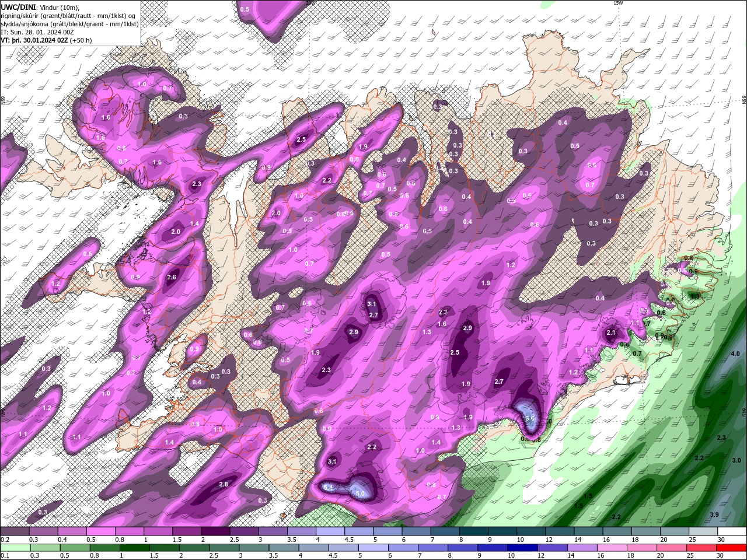Pick the purple legend swatch between 0.5 and 0.8
Image resolution: width=747 pixels, height=560 pixels.
[x=100, y=531]
